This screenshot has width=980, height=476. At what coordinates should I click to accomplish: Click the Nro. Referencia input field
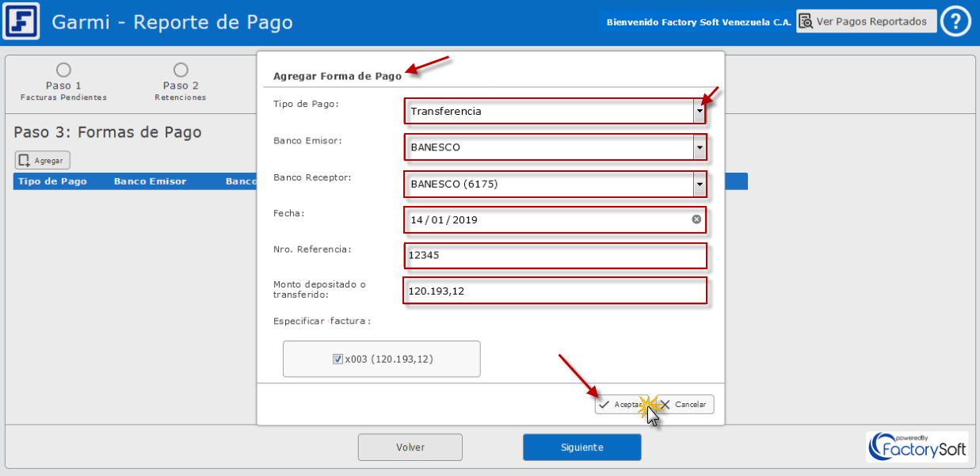click(x=554, y=256)
